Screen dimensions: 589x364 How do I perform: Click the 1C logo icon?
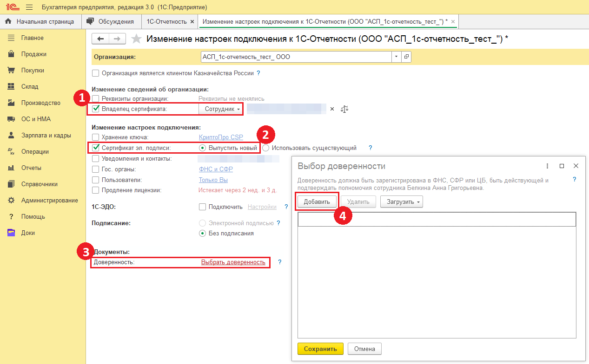pyautogui.click(x=12, y=7)
